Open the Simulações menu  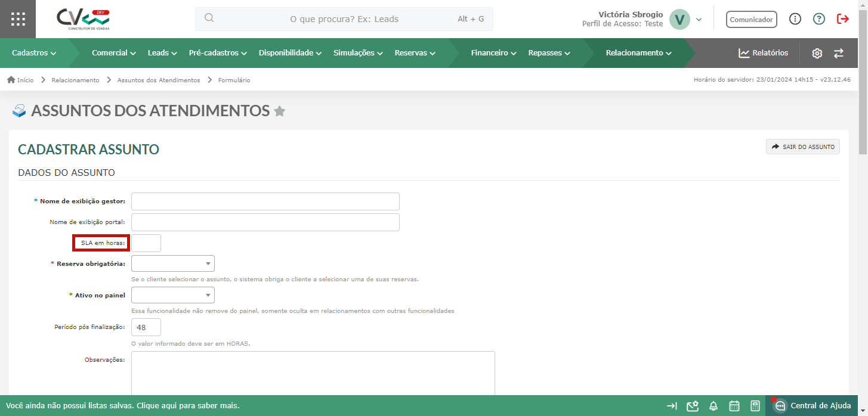tap(358, 53)
